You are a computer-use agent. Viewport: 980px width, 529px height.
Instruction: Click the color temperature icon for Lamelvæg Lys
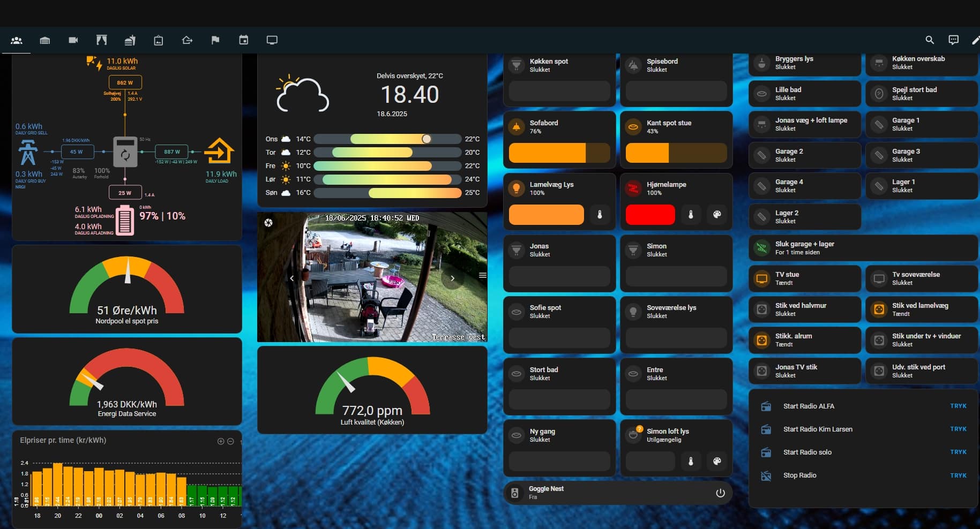pos(600,215)
